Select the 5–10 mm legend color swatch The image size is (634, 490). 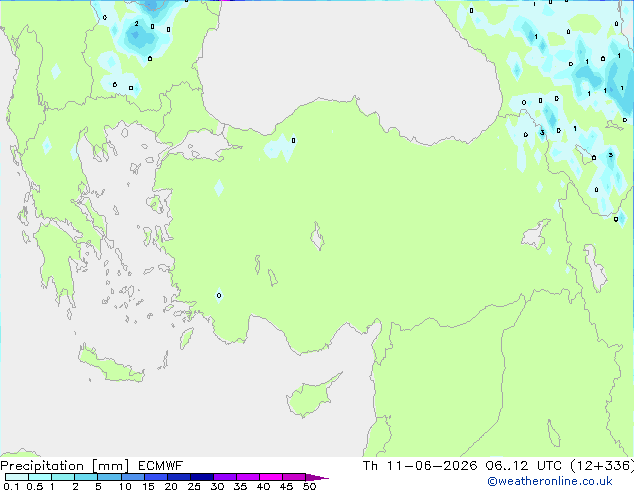(109, 477)
